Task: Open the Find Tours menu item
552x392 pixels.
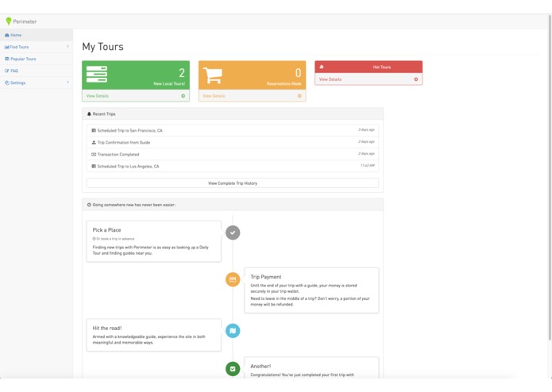Action: [37, 47]
